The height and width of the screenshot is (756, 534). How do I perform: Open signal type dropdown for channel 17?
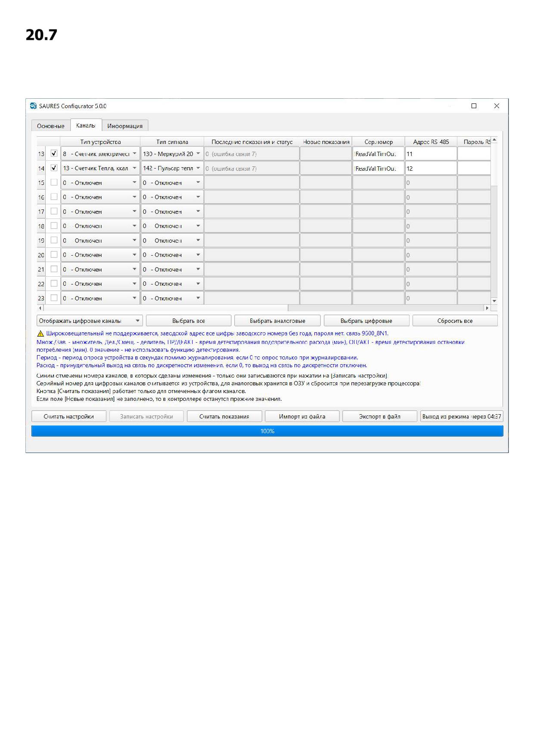click(x=172, y=212)
